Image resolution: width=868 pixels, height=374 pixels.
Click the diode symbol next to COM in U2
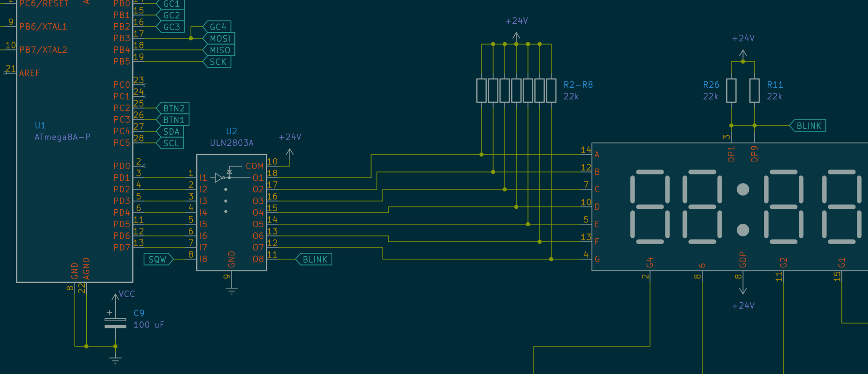tap(230, 171)
